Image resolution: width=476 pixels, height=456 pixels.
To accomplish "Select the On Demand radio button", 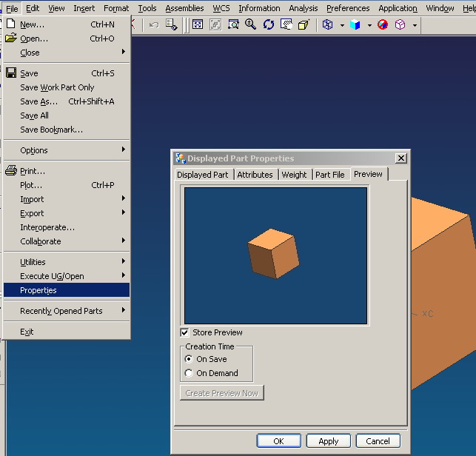I will tap(189, 373).
